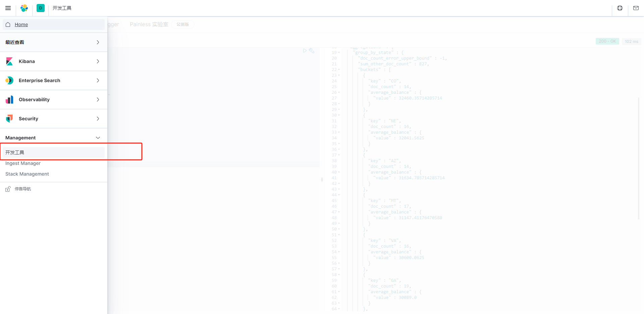Click the "sum_other_doc_count" : 827 line
Image resolution: width=644 pixels, height=314 pixels.
(x=393, y=64)
